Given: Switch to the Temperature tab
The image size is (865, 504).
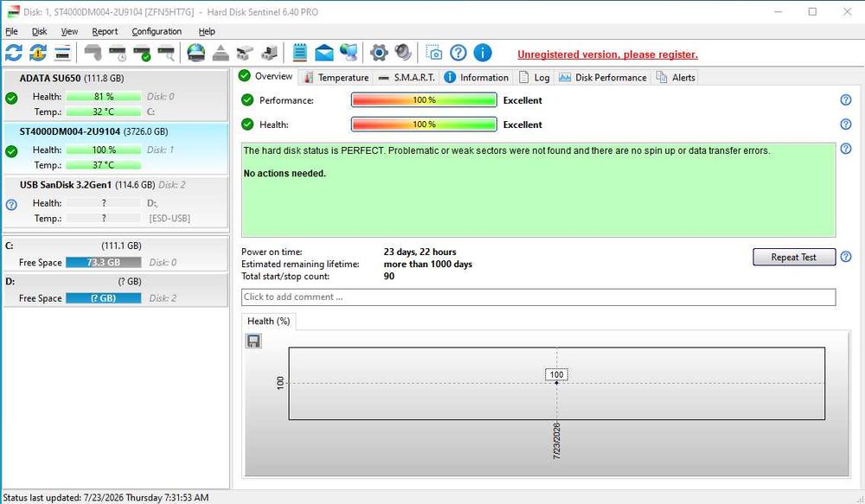Looking at the screenshot, I should click(x=336, y=78).
